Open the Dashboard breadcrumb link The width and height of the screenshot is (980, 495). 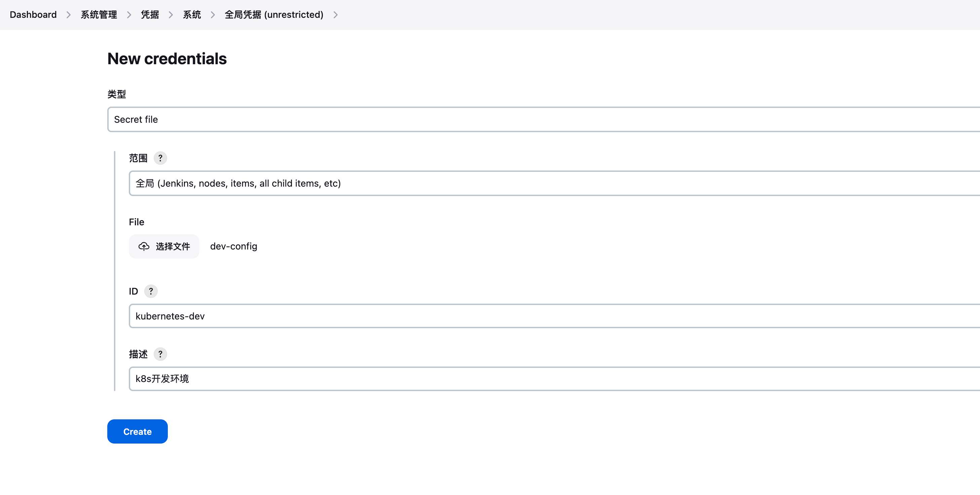pyautogui.click(x=33, y=14)
